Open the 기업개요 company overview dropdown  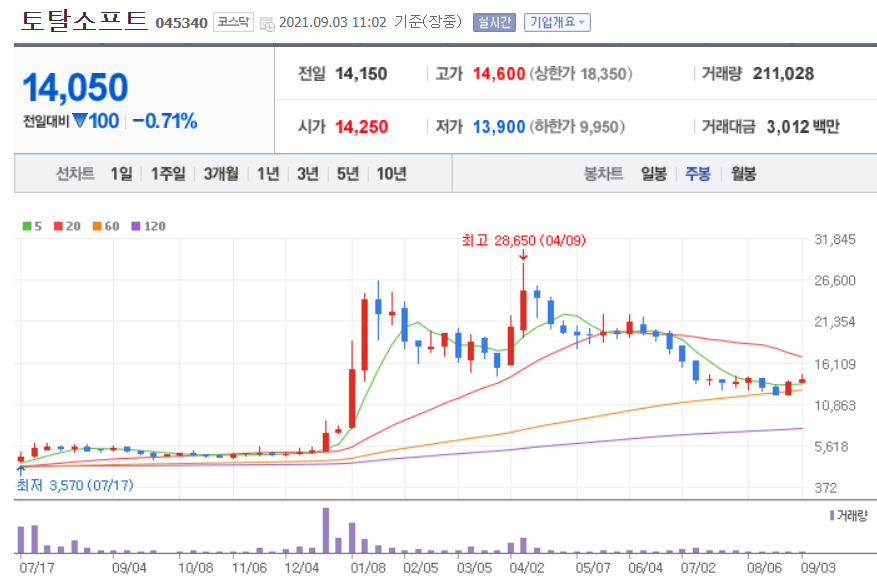(557, 19)
